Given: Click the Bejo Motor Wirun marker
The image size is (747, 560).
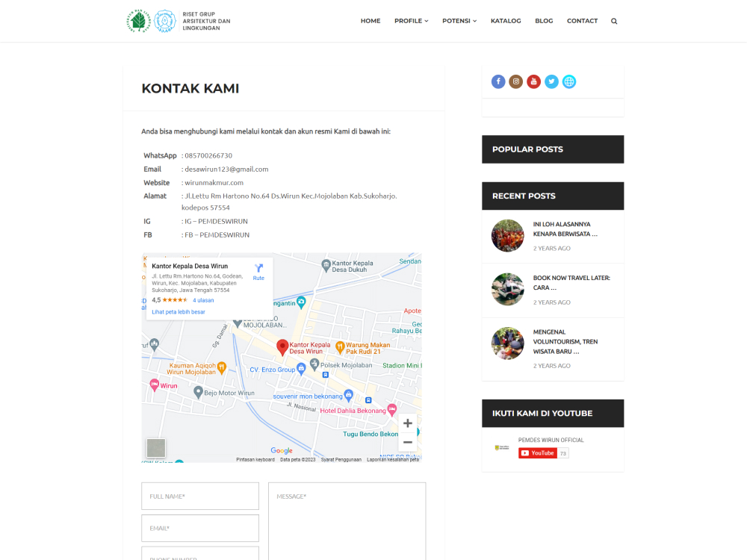Looking at the screenshot, I should coord(198,392).
